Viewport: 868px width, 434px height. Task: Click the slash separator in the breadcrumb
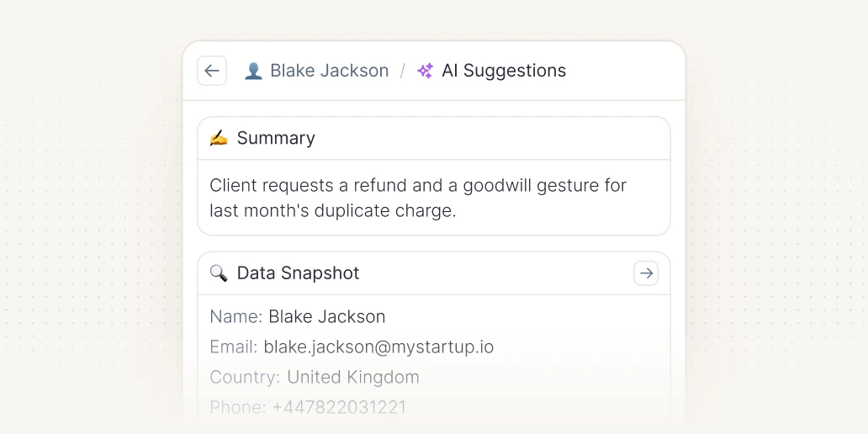(403, 71)
